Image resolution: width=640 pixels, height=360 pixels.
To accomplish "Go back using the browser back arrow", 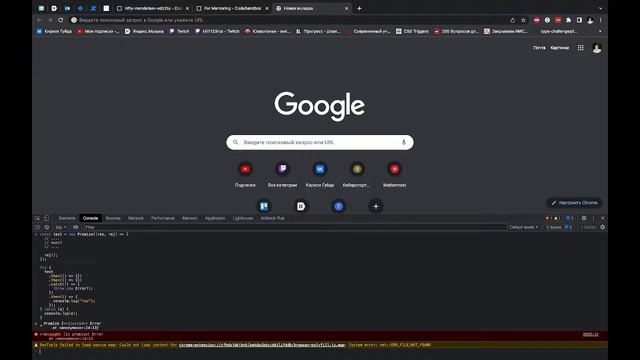I will pos(39,20).
